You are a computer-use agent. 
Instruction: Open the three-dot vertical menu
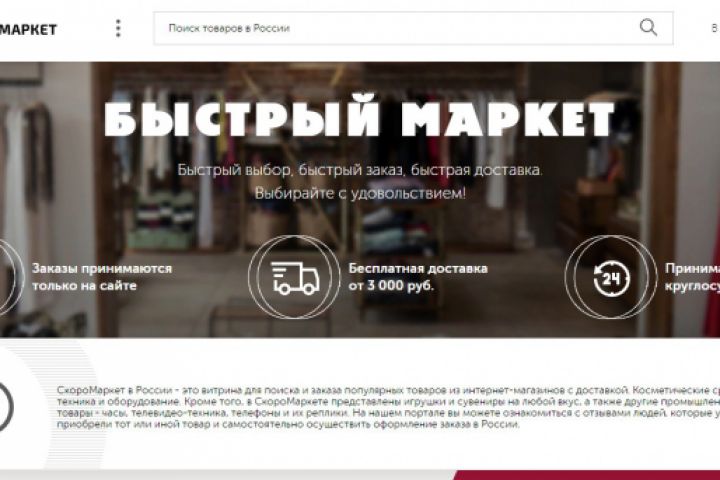(x=118, y=28)
